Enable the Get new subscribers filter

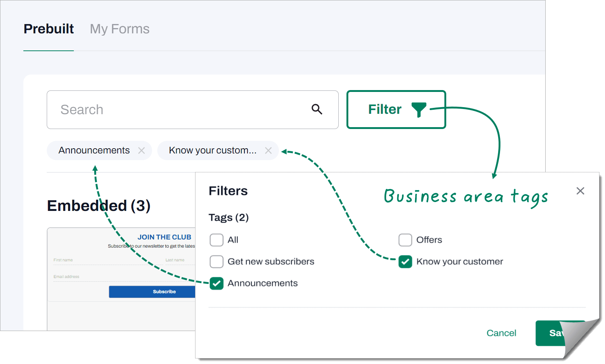(x=217, y=261)
